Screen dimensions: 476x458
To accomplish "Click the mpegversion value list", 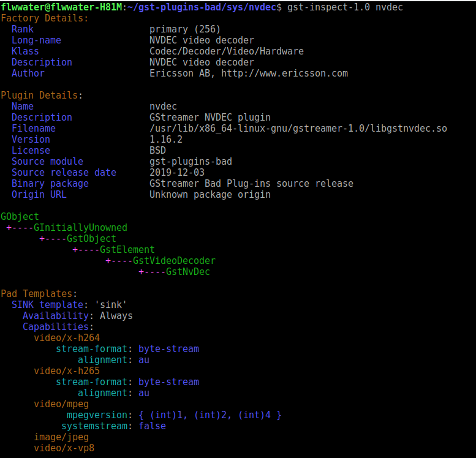I will pos(210,415).
